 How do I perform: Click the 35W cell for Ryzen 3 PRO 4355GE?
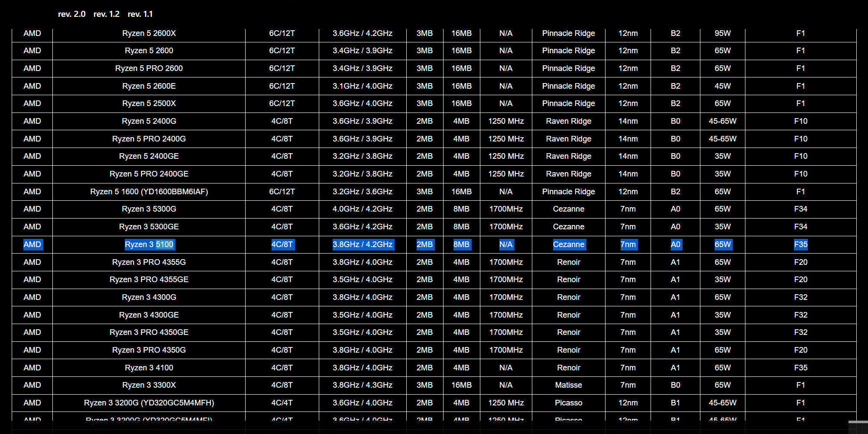click(722, 280)
